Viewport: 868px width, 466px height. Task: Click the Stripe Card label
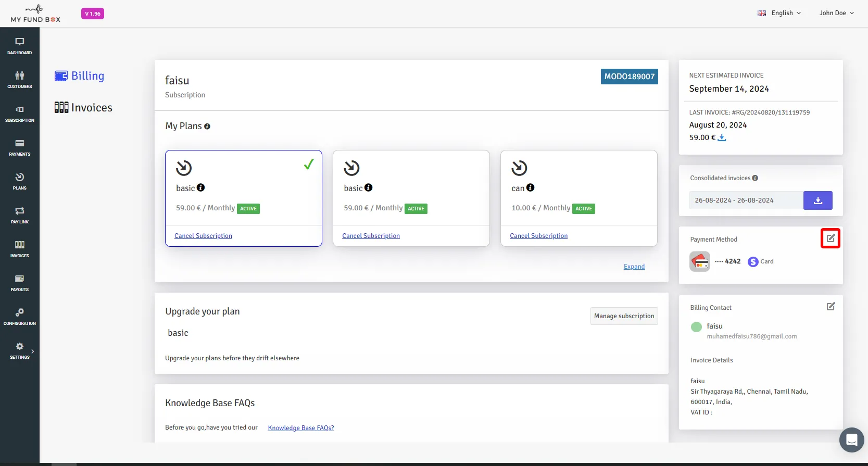[x=761, y=262]
